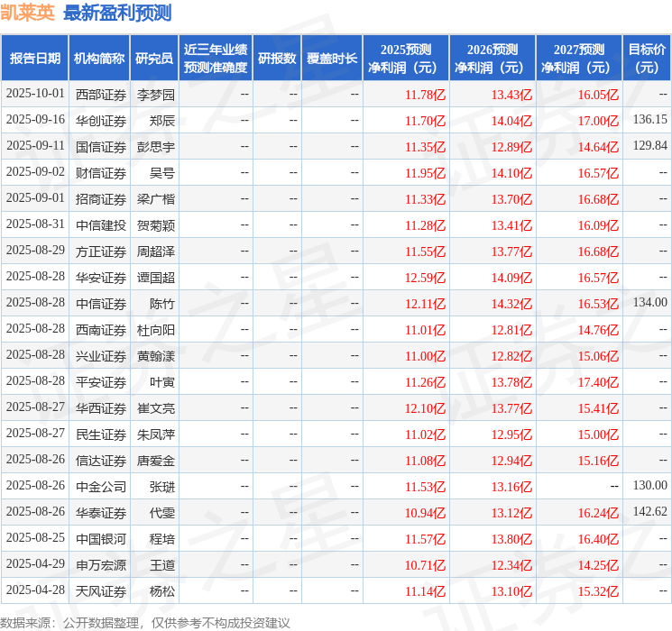672x631 pixels.
Task: Click 2025 forecast 11.33亿
Action: tap(426, 199)
